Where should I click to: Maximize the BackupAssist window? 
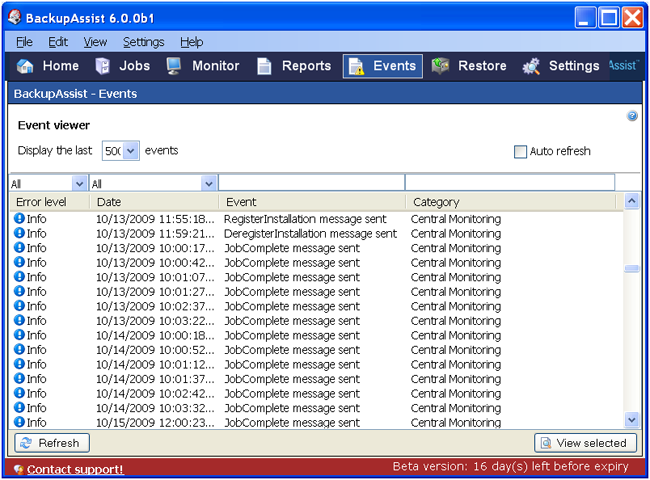click(609, 18)
